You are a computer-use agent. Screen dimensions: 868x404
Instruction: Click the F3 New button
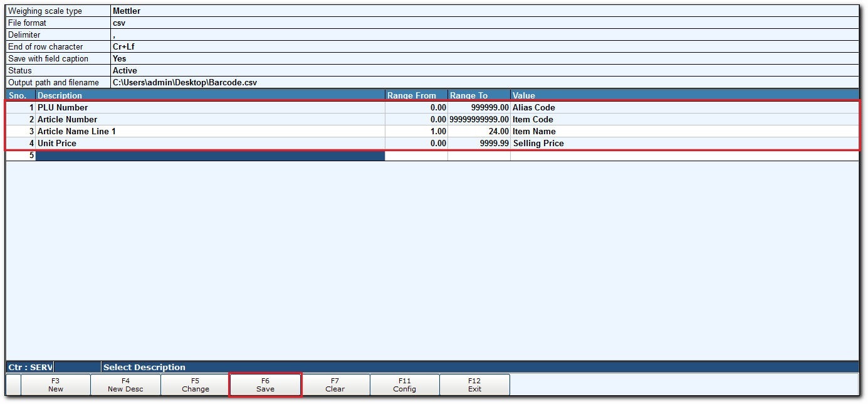[x=56, y=385]
